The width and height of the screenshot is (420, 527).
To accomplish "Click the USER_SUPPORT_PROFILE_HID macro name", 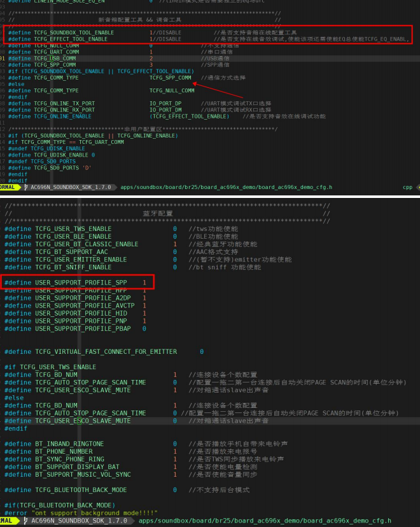I will click(x=81, y=314).
